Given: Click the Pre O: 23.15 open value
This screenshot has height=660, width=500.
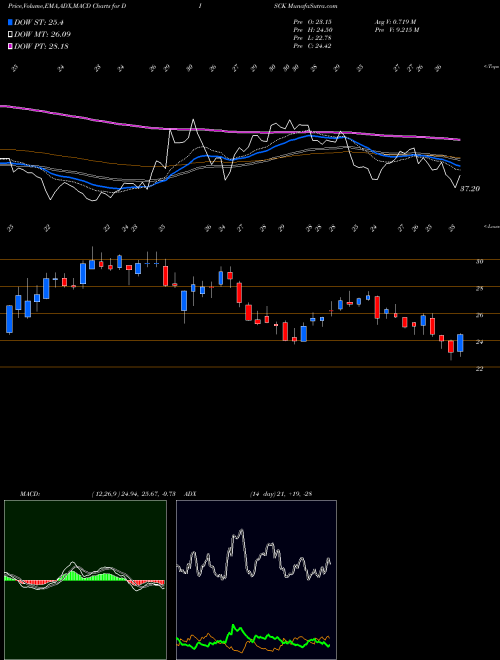Looking at the screenshot, I should [x=313, y=22].
